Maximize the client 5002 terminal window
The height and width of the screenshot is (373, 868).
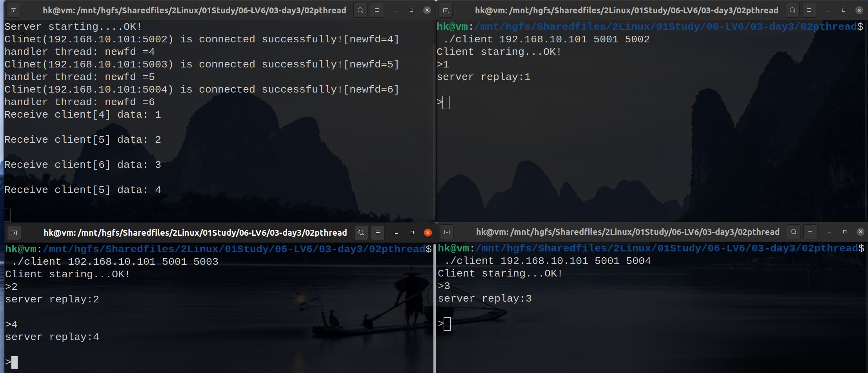pyautogui.click(x=844, y=10)
